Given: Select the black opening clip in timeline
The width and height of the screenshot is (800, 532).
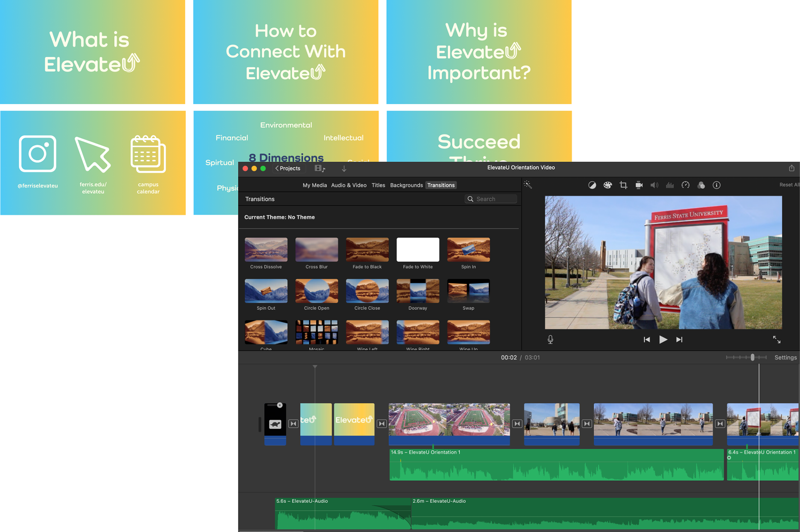Looking at the screenshot, I should point(275,424).
